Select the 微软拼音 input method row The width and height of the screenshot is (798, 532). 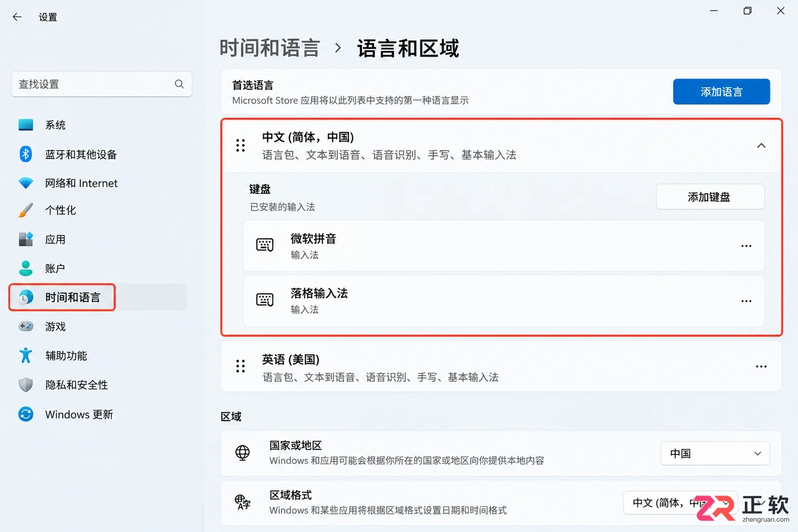point(504,246)
